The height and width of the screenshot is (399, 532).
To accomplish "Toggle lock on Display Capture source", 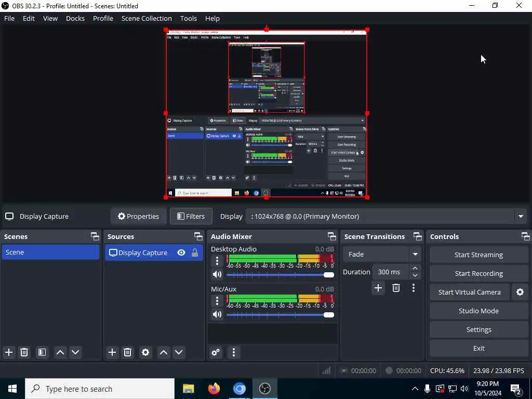I will tap(195, 253).
